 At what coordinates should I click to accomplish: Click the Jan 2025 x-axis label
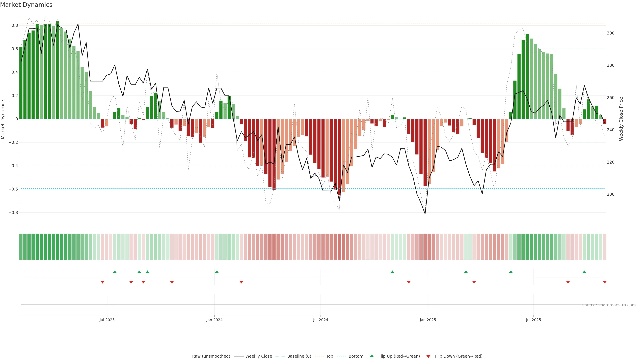[428, 320]
